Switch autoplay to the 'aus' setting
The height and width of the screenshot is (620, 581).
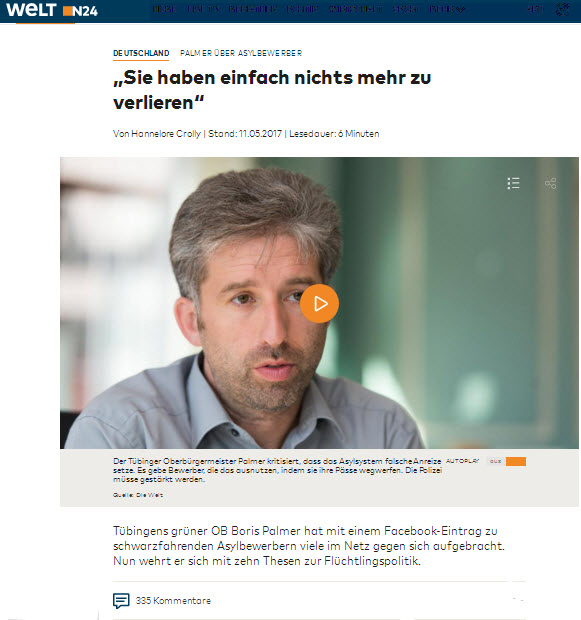coord(496,461)
